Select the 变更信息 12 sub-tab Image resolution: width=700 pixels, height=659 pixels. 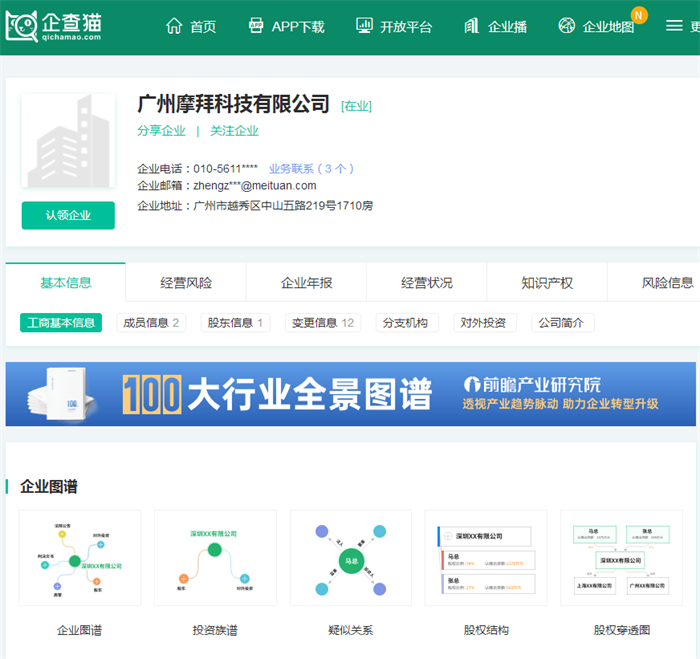pos(323,323)
